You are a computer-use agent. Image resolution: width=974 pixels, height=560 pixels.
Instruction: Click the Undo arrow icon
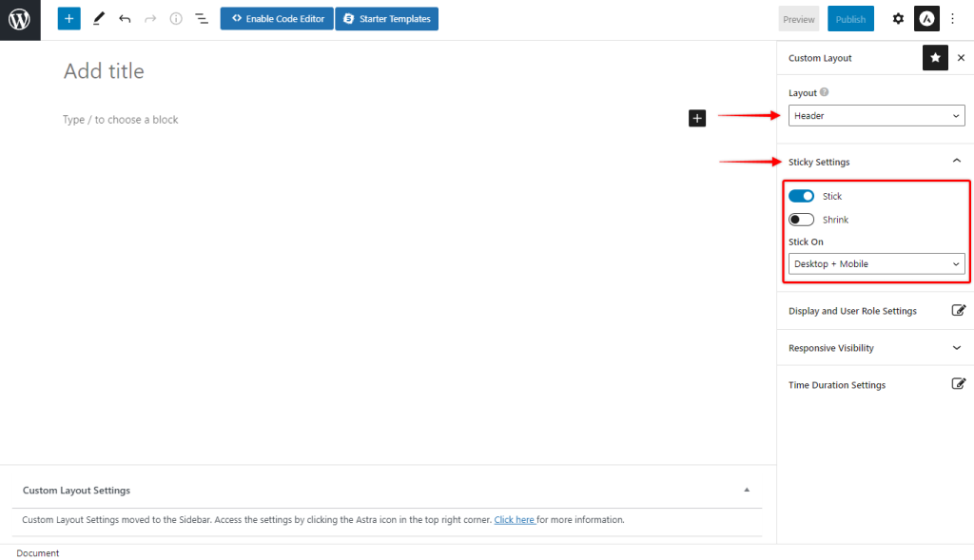click(125, 19)
